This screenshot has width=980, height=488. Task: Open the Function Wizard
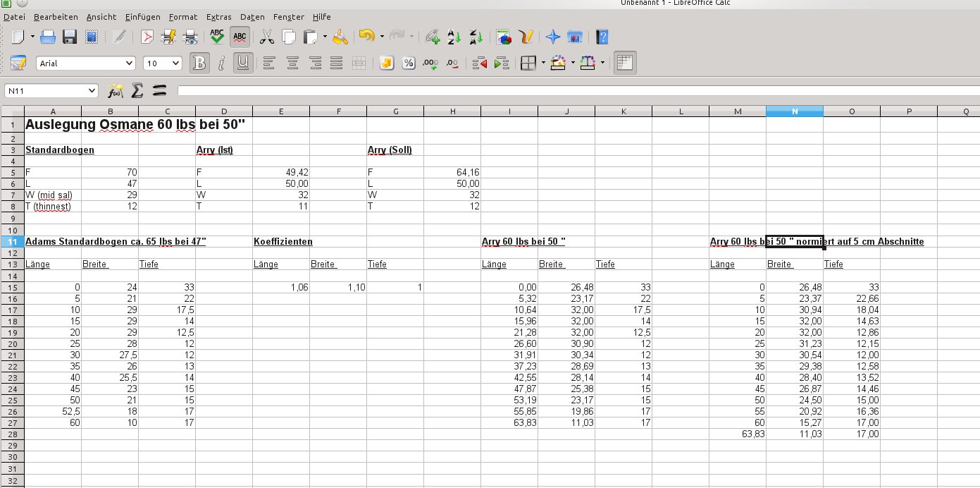pos(115,90)
